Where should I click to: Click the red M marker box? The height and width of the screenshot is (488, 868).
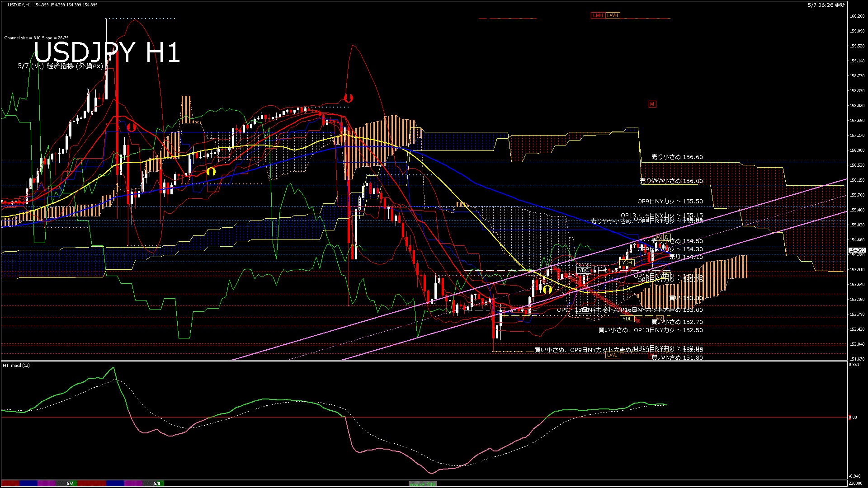652,104
